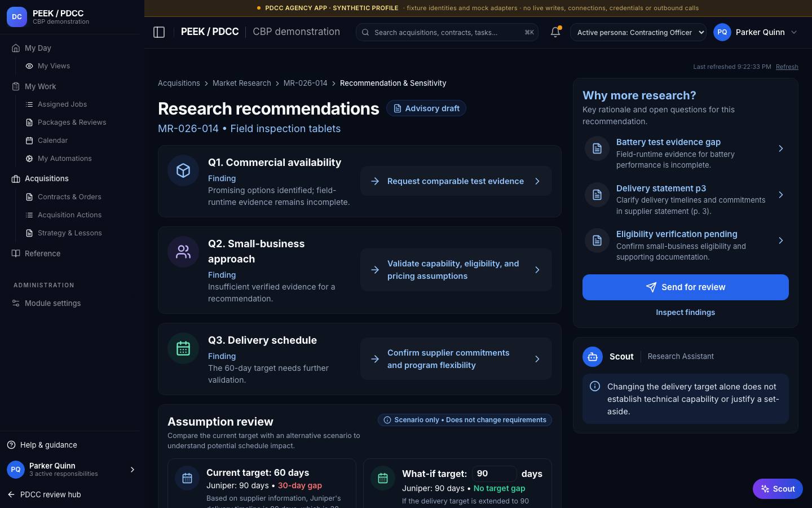
Task: Click the Battery test evidence document icon
Action: pyautogui.click(x=597, y=148)
